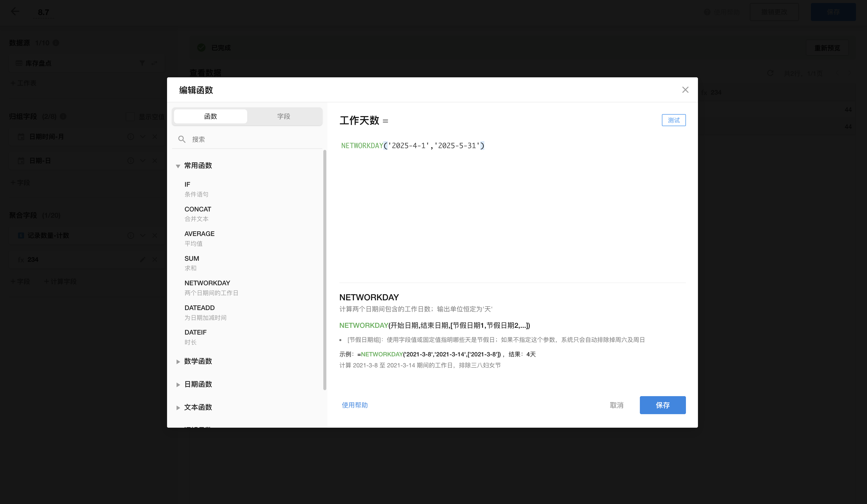
Task: Click +工作表 in background
Action: pyautogui.click(x=23, y=83)
